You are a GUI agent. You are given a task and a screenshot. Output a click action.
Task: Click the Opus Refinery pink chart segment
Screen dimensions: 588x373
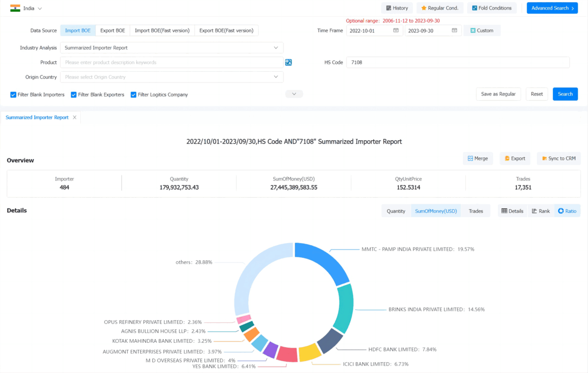tap(244, 319)
